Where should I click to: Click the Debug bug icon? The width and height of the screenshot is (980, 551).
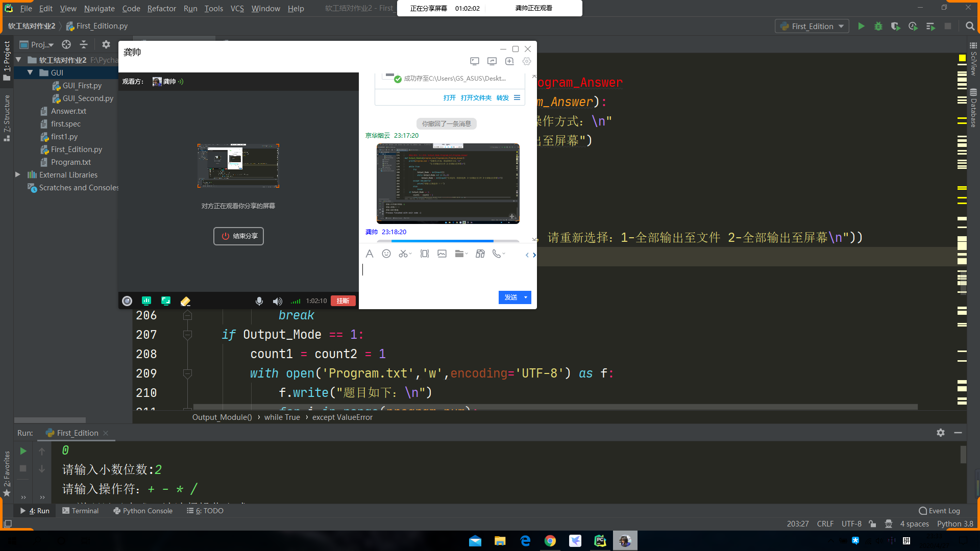[878, 26]
